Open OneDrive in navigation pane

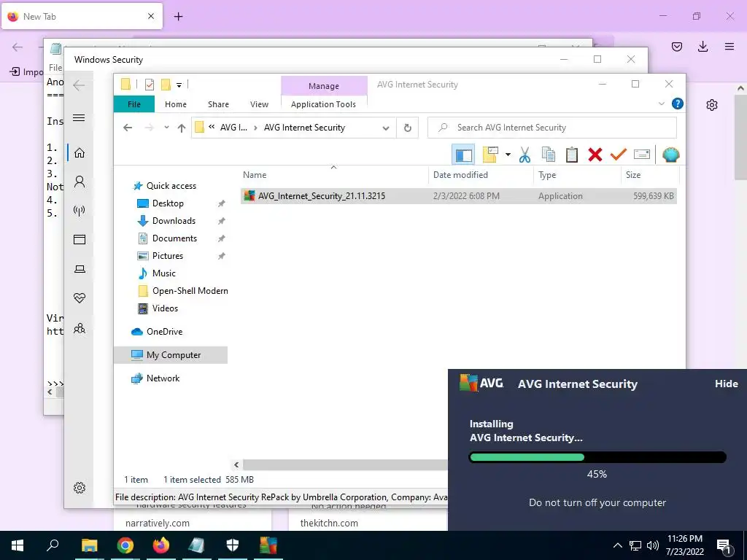164,332
